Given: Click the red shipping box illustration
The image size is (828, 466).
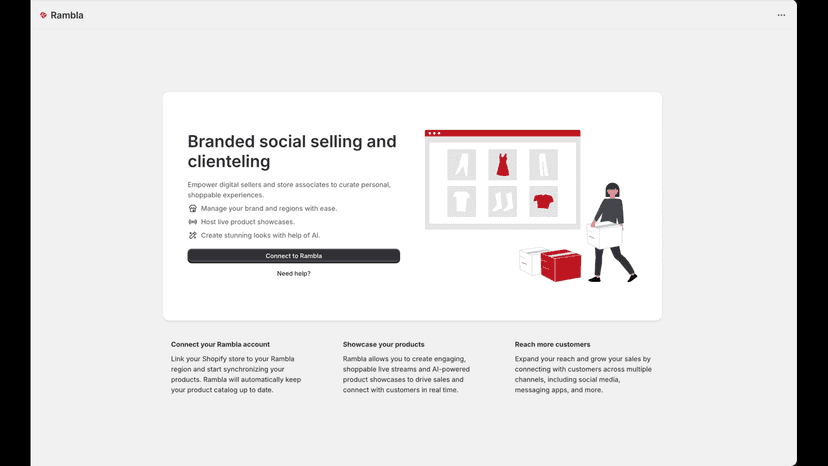Looking at the screenshot, I should (561, 266).
